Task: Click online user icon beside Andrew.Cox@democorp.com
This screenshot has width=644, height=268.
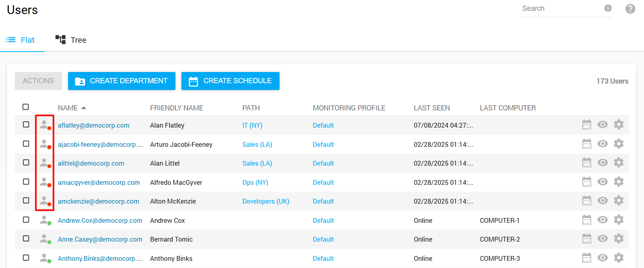Action: [x=45, y=220]
